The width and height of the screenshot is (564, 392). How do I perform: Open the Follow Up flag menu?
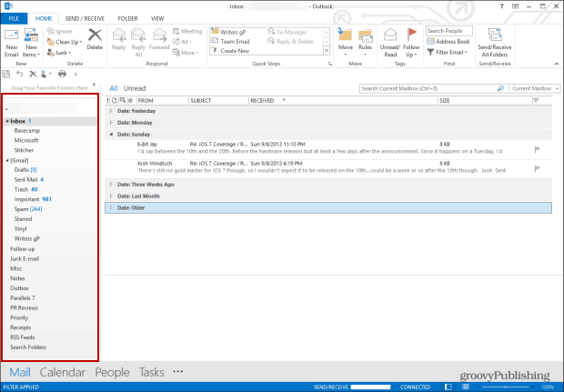(x=411, y=43)
